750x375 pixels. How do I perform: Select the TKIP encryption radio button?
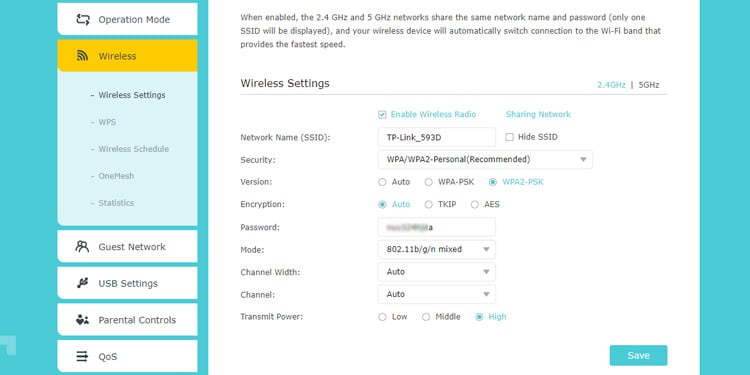coord(429,205)
